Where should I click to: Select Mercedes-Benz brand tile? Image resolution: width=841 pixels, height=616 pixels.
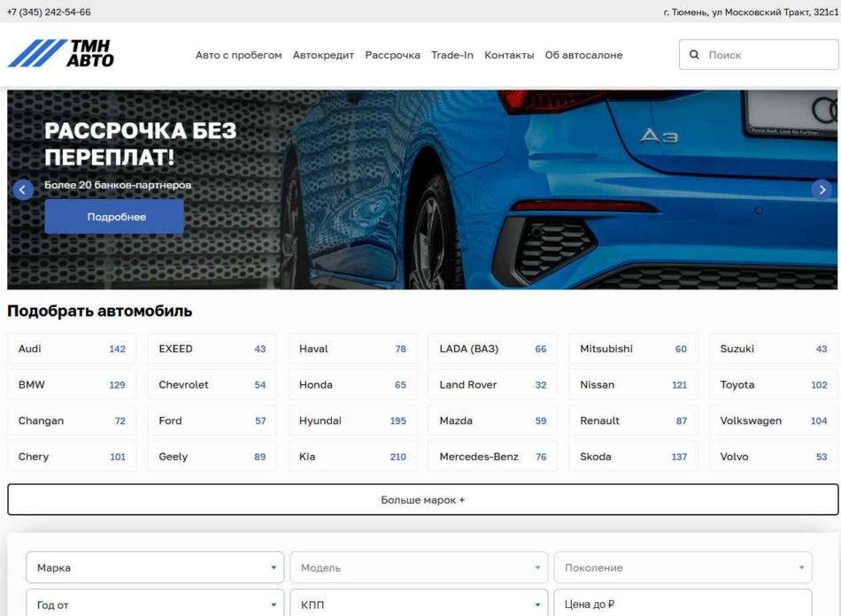[493, 456]
